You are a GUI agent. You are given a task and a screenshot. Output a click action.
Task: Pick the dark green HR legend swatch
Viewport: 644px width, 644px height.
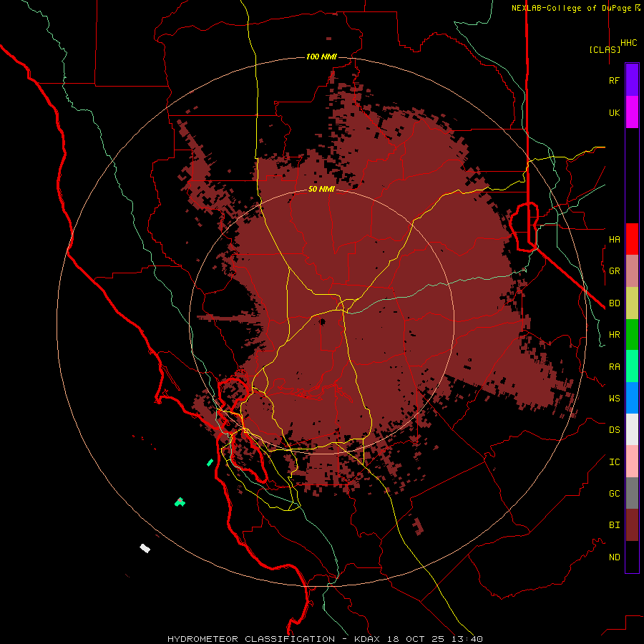pos(632,334)
